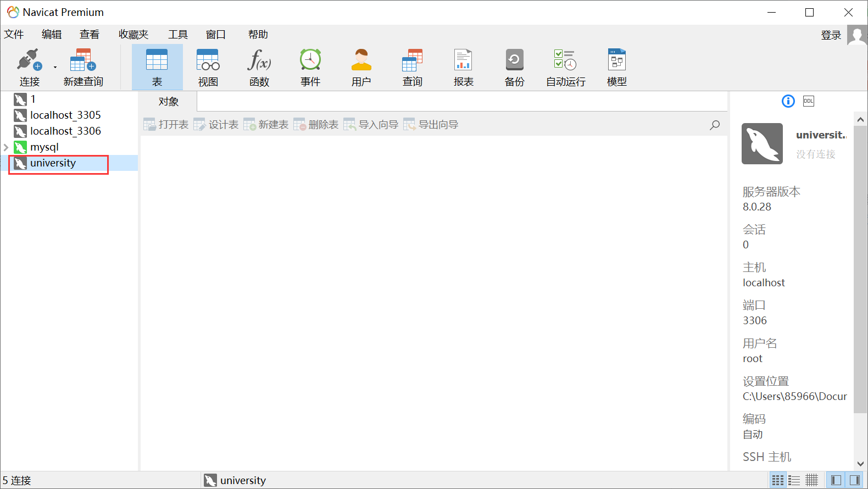Click Import Wizard (导入向导) button
868x489 pixels.
click(371, 125)
